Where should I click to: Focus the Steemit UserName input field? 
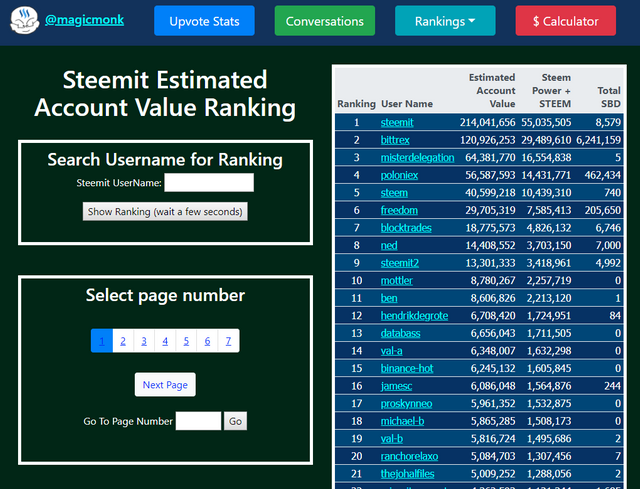coord(209,182)
